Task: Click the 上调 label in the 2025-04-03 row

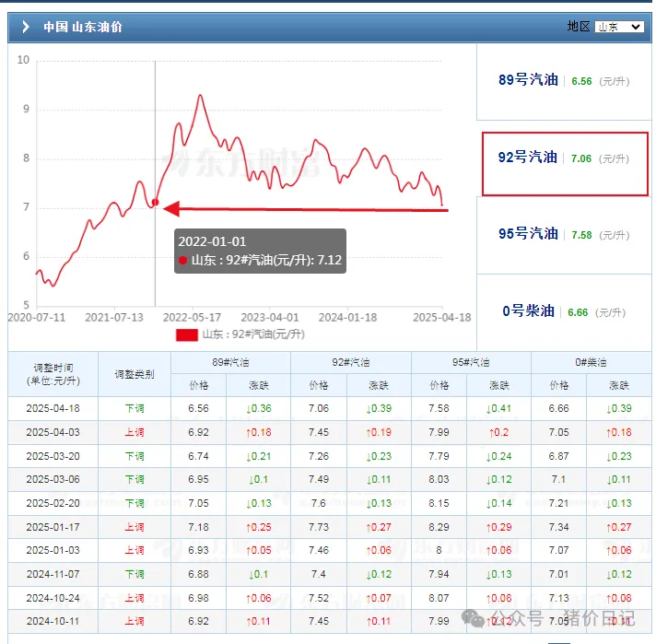Action: click(x=135, y=432)
